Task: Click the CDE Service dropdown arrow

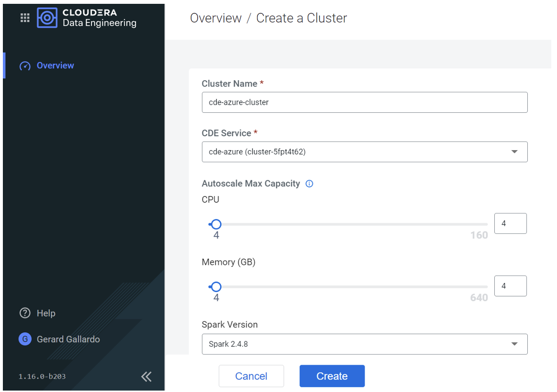Action: [514, 152]
